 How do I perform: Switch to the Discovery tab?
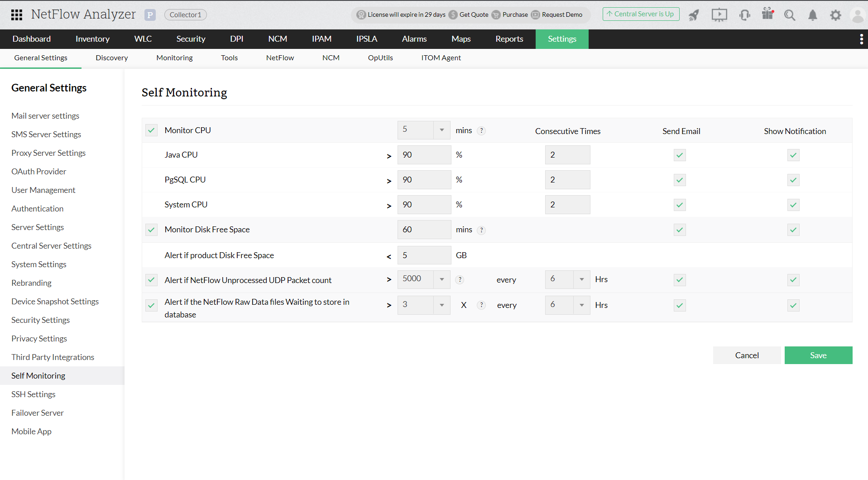(x=111, y=58)
